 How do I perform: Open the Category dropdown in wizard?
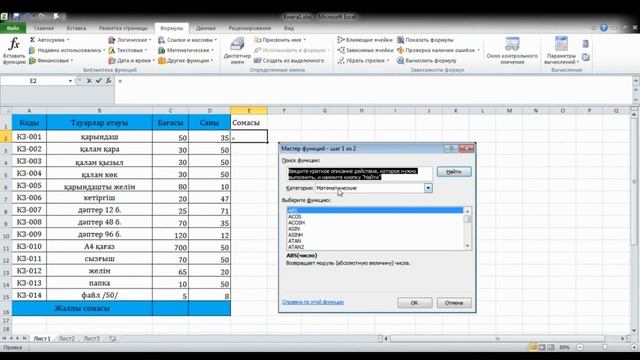[x=428, y=188]
